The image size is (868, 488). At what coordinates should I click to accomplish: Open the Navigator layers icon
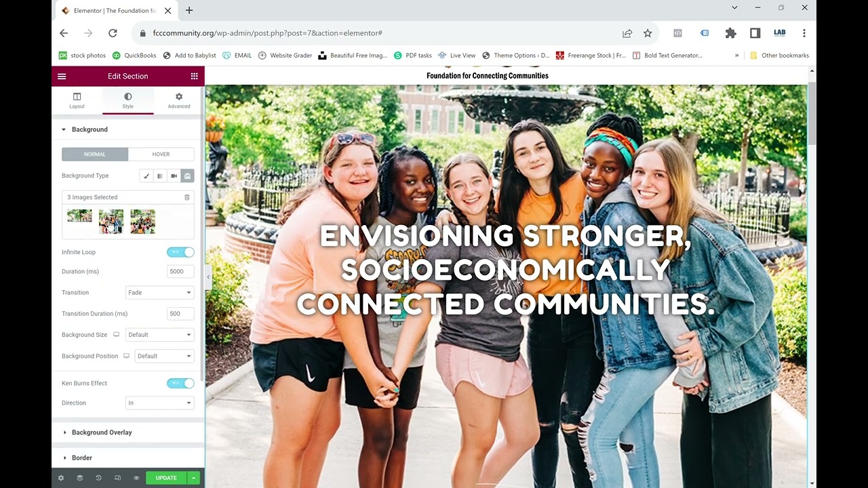[79, 478]
